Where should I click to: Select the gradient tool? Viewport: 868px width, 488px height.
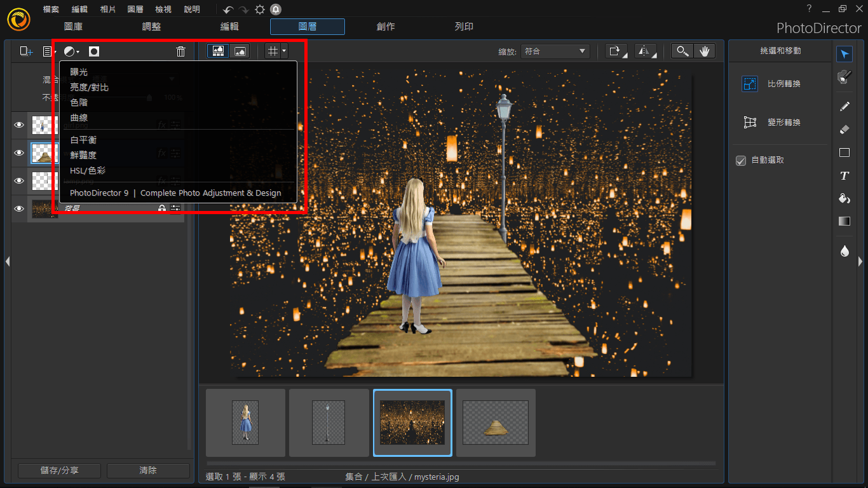click(x=844, y=221)
